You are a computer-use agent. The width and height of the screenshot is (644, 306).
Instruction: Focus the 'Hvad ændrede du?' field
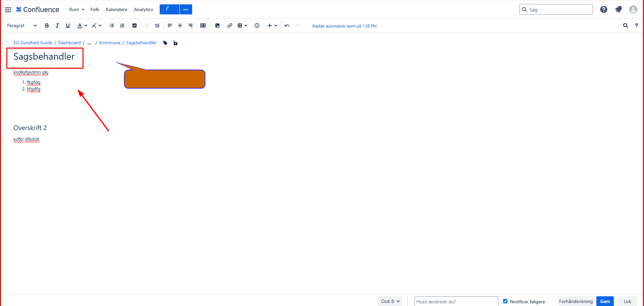coord(456,301)
